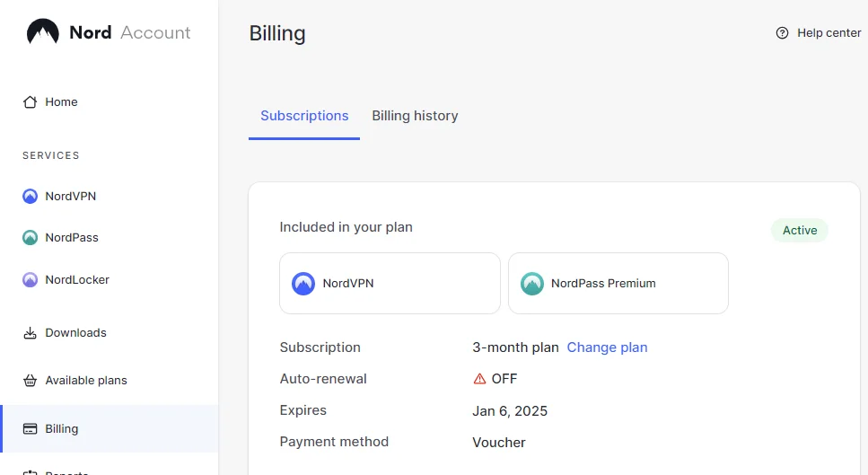Click the NordPass Premium icon in plan card
This screenshot has width=868, height=475.
(532, 284)
